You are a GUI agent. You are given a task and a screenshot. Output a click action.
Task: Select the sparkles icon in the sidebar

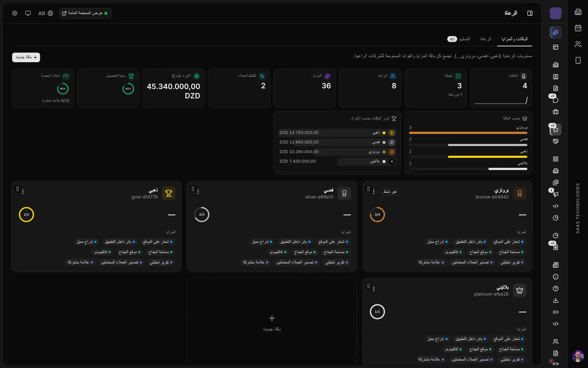[555, 32]
